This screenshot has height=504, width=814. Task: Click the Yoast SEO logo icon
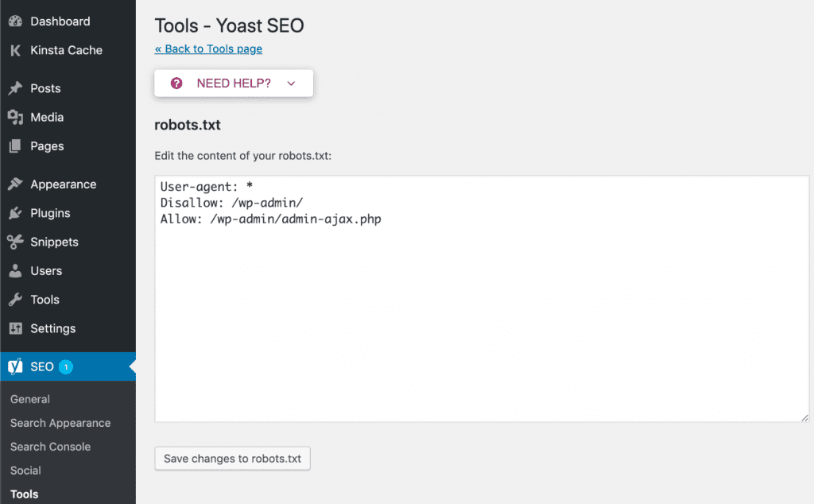tap(15, 366)
